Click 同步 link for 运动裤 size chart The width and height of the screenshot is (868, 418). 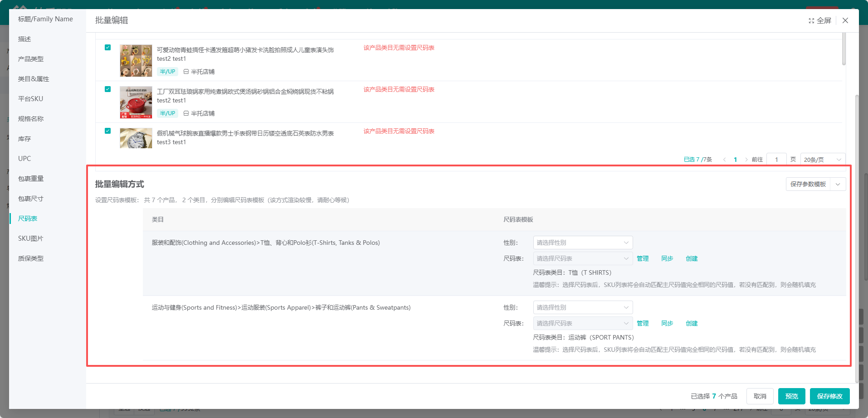click(x=667, y=323)
